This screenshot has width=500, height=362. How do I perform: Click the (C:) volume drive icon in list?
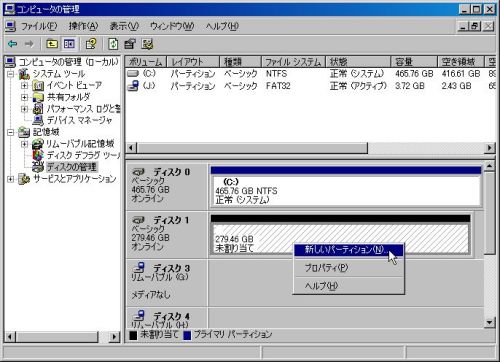133,73
